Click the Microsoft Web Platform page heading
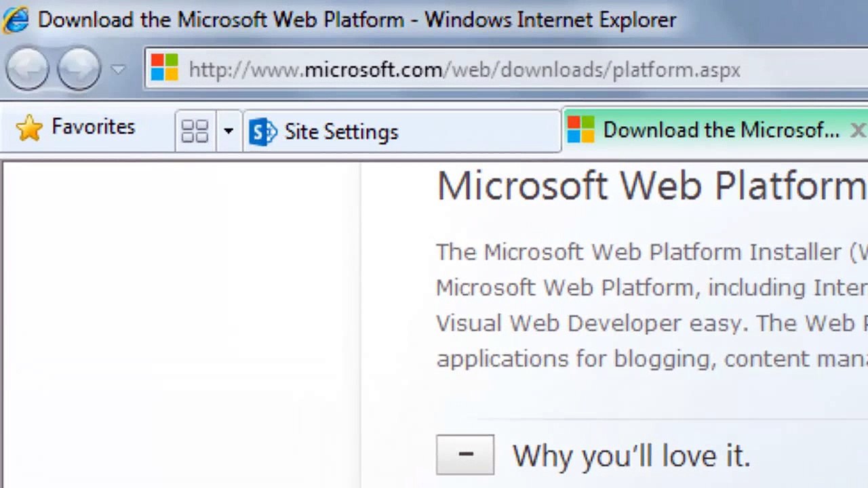The width and height of the screenshot is (868, 488). coord(652,185)
